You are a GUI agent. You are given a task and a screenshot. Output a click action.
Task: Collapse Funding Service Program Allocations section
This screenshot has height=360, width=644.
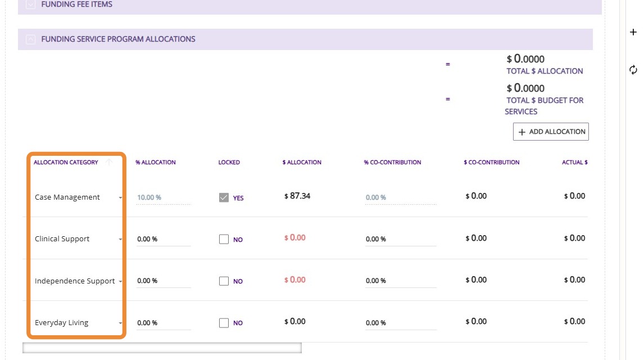pyautogui.click(x=31, y=39)
